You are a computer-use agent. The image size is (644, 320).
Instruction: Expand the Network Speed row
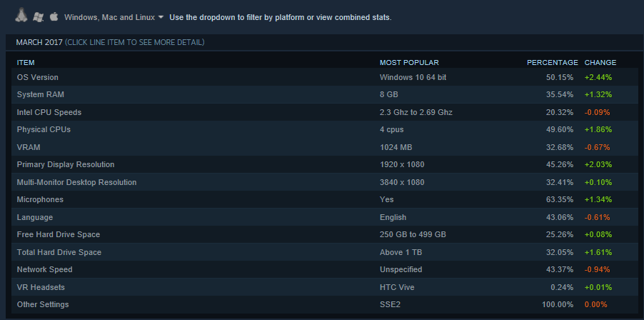[x=44, y=269]
